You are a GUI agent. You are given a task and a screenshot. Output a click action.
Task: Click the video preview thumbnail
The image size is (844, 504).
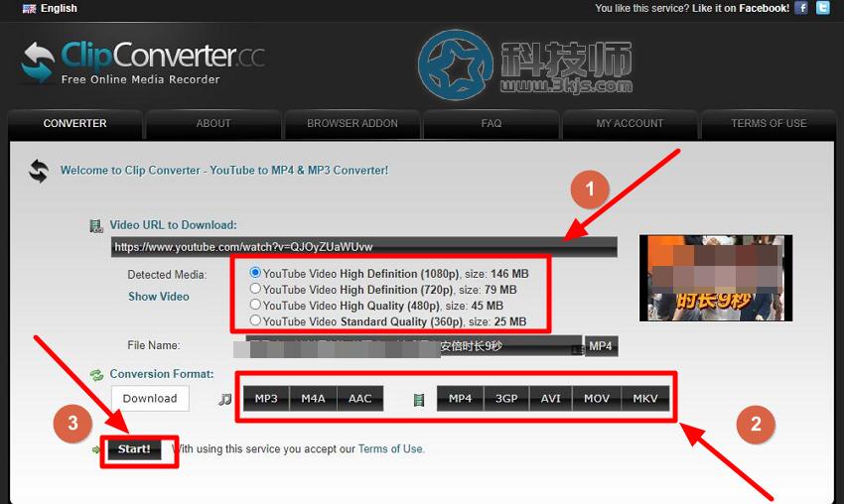pos(716,278)
